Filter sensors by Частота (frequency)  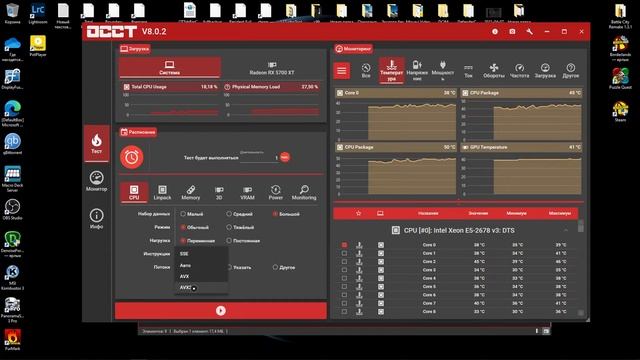pos(519,71)
